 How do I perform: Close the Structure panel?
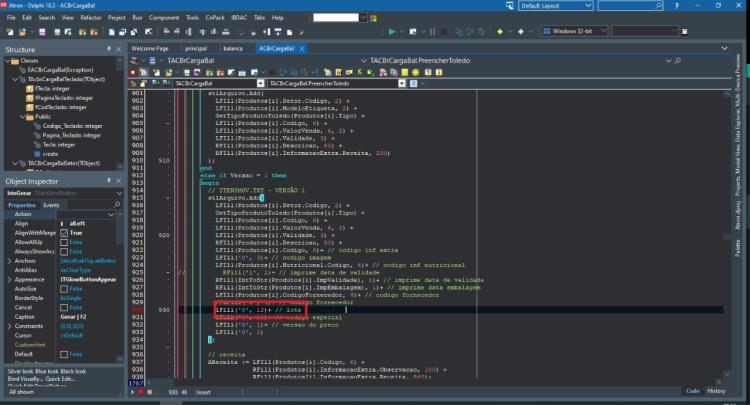119,49
